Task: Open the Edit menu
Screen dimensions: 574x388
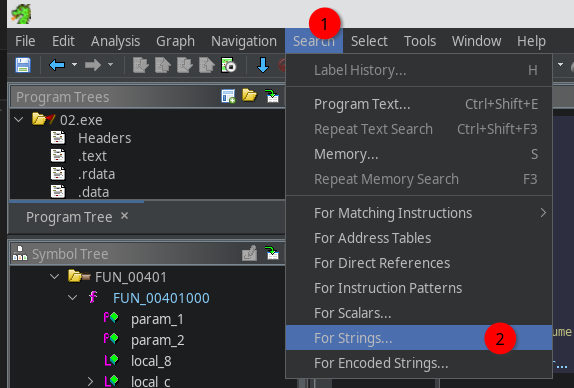Action: coord(63,41)
